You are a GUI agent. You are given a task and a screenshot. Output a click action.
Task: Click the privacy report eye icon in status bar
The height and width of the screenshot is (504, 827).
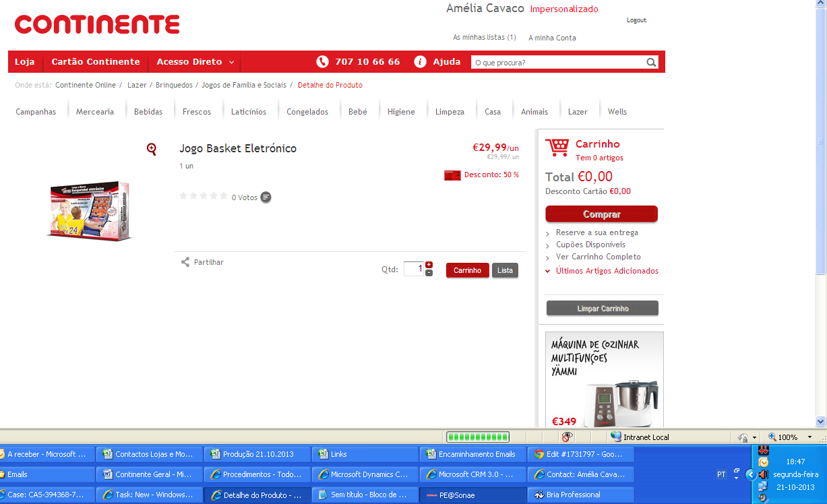click(568, 437)
